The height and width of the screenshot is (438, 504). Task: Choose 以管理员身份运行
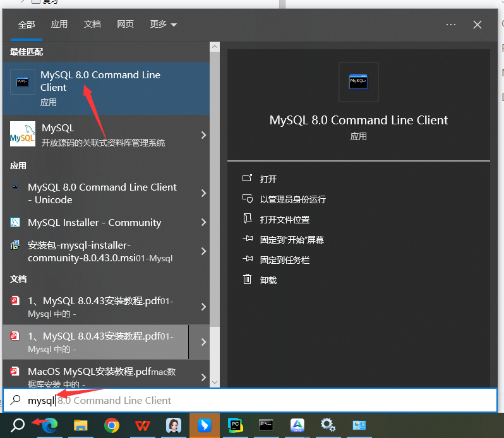point(292,199)
